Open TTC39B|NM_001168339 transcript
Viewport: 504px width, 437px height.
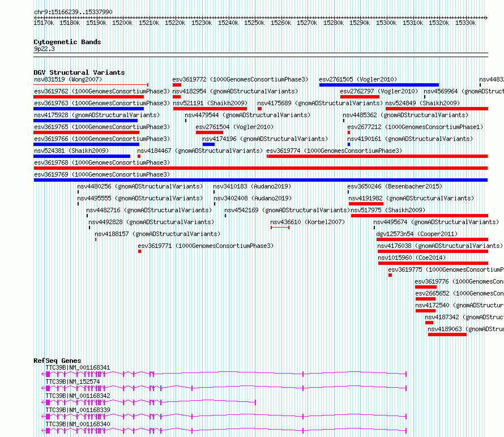click(x=78, y=410)
